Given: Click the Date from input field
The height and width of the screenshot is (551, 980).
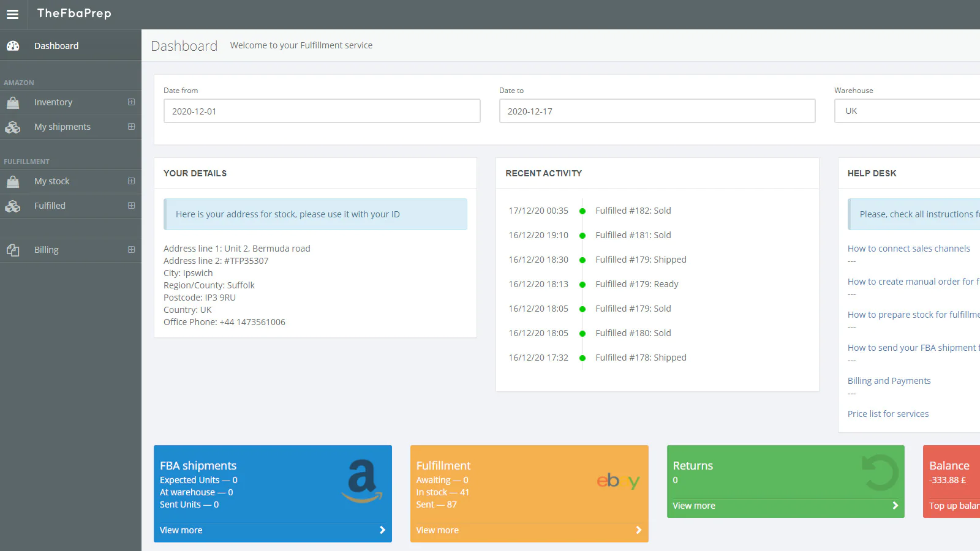Looking at the screenshot, I should (322, 111).
